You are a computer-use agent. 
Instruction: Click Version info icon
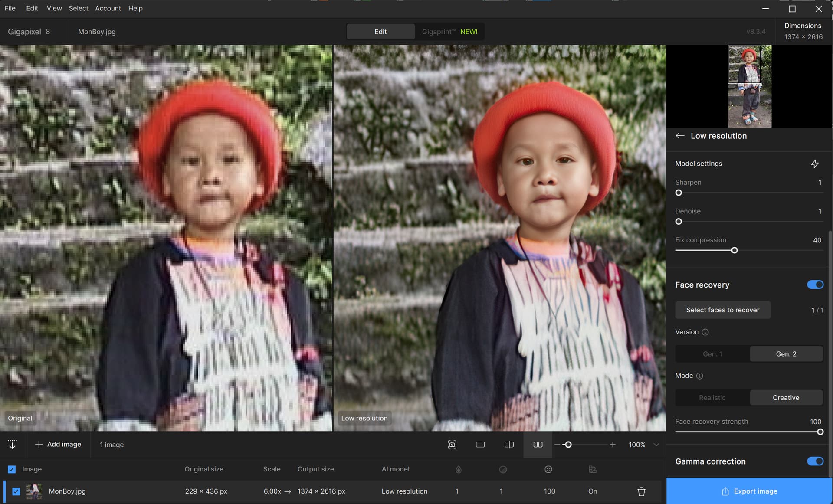705,332
